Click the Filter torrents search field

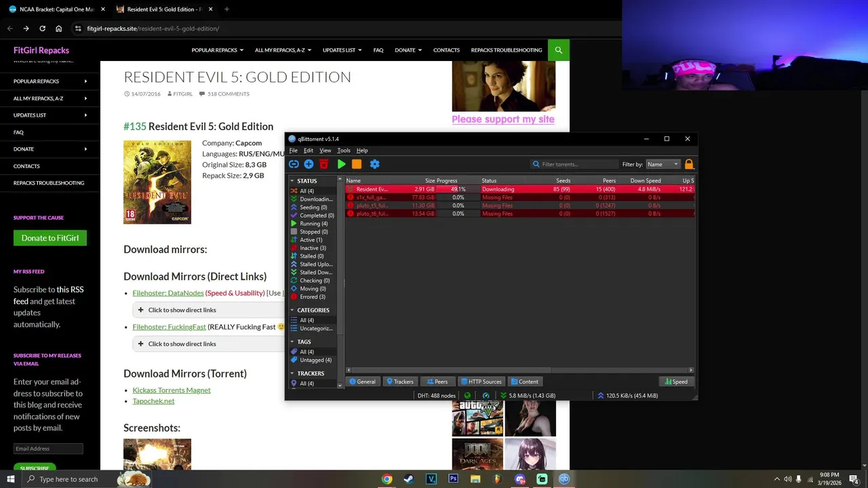coord(575,164)
